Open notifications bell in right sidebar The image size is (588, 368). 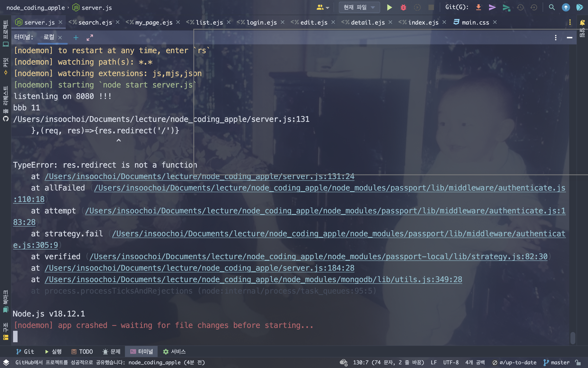point(582,23)
